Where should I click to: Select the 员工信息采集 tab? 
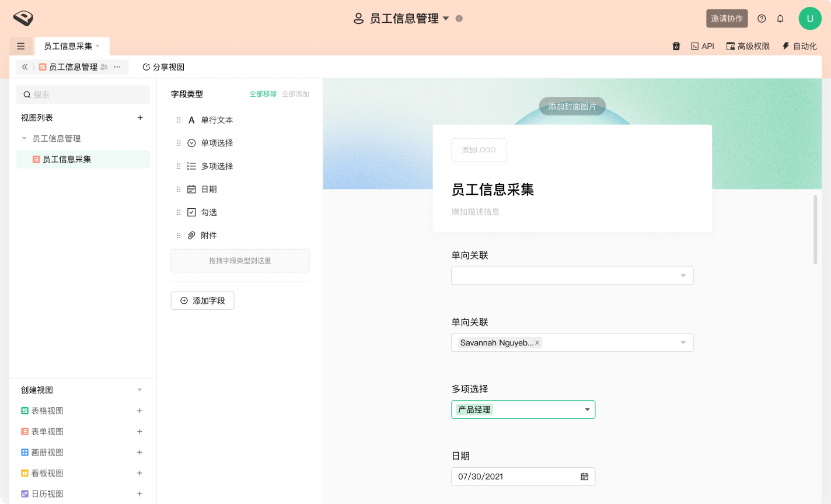pyautogui.click(x=68, y=46)
